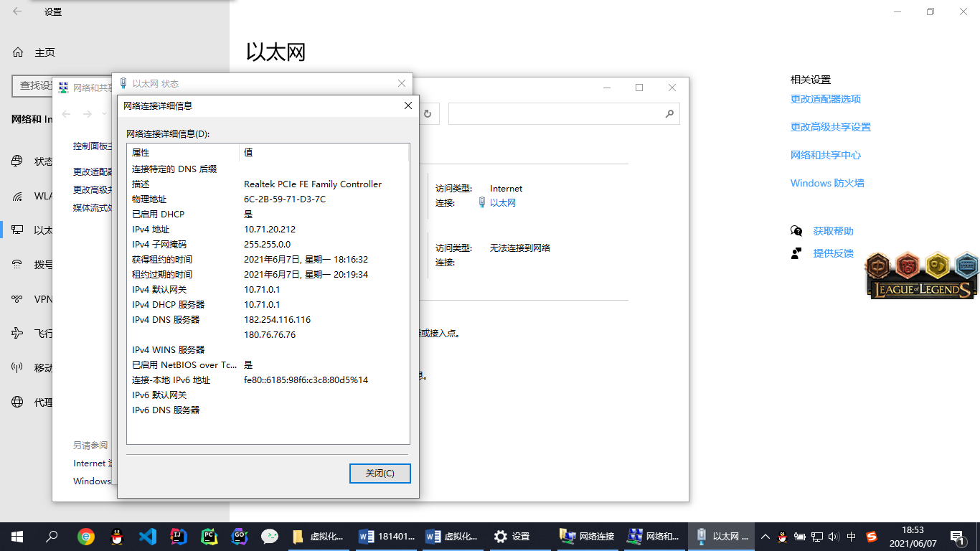Screen dimensions: 980x551
Task: Open the 以太网 connection link
Action: (502, 203)
